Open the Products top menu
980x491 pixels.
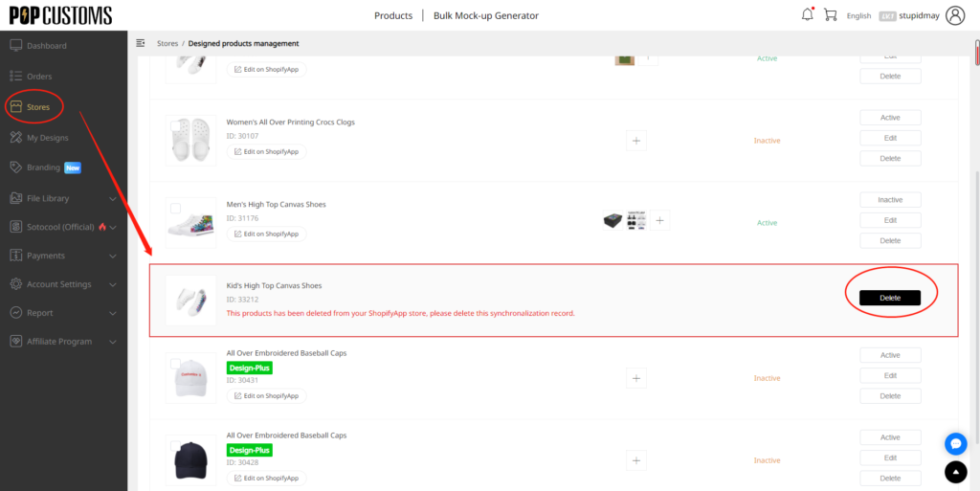click(393, 15)
